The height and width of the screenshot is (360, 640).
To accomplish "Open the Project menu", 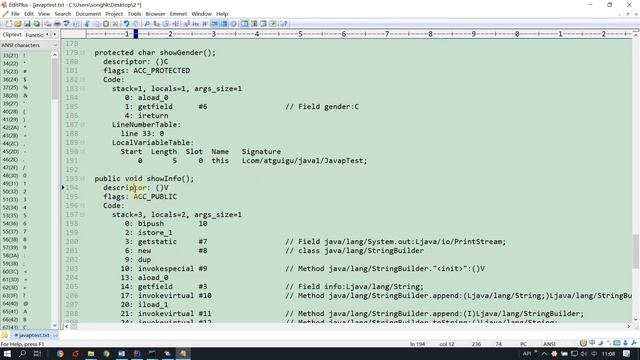I will coord(114,14).
